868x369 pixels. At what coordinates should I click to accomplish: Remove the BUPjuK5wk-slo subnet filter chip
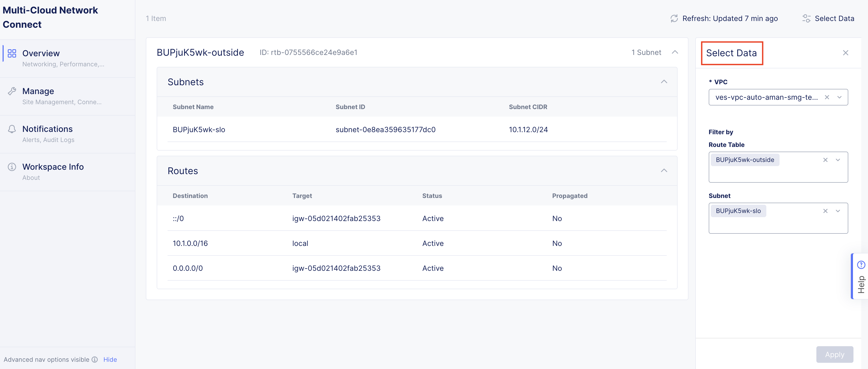coord(825,211)
